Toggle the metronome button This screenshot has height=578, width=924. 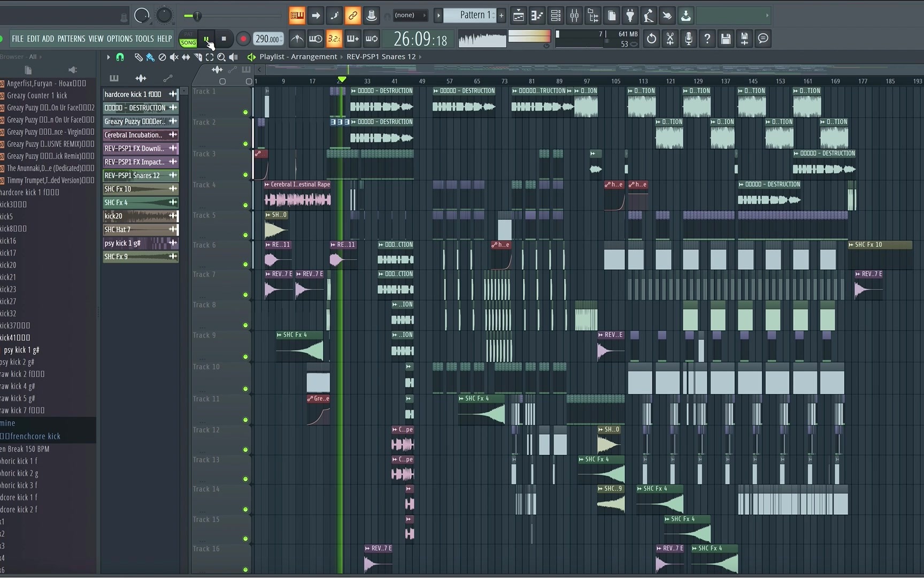coord(297,39)
